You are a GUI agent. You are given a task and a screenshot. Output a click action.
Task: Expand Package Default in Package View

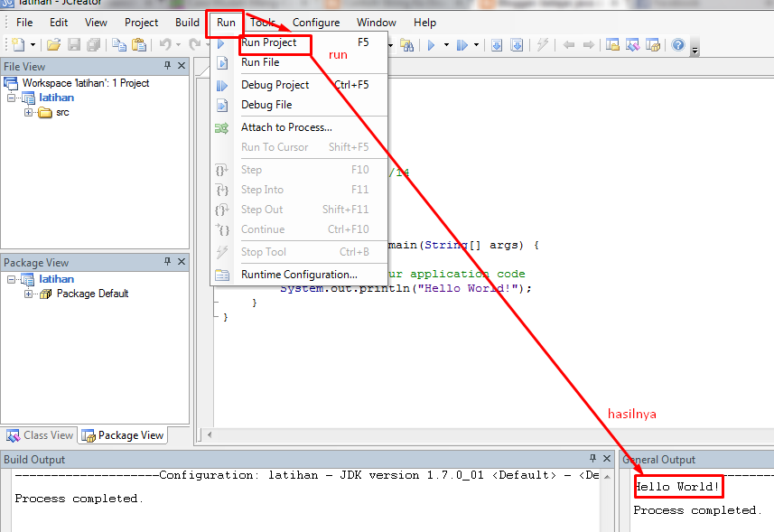click(x=29, y=294)
